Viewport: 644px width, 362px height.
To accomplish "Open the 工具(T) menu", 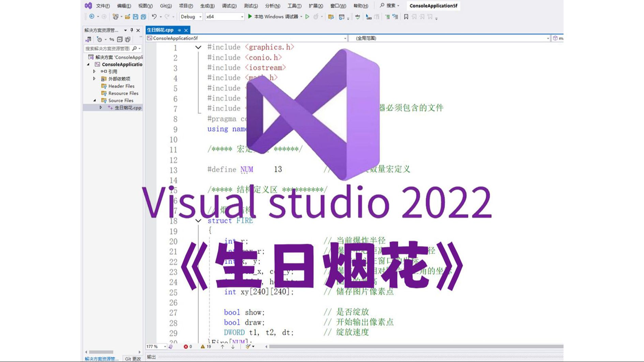I will click(294, 6).
